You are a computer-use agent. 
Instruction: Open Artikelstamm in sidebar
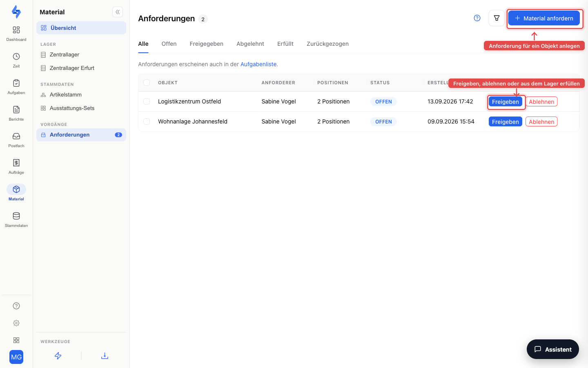click(81, 94)
